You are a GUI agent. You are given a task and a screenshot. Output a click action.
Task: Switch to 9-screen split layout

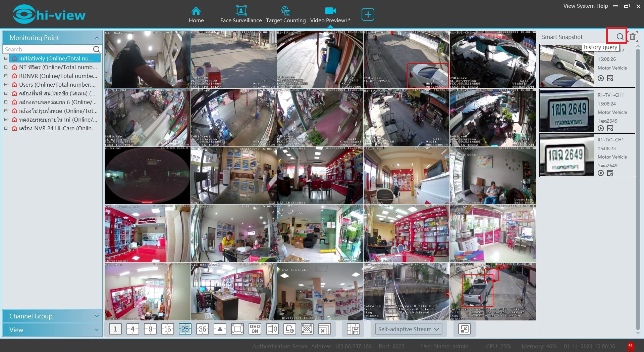[x=150, y=329]
